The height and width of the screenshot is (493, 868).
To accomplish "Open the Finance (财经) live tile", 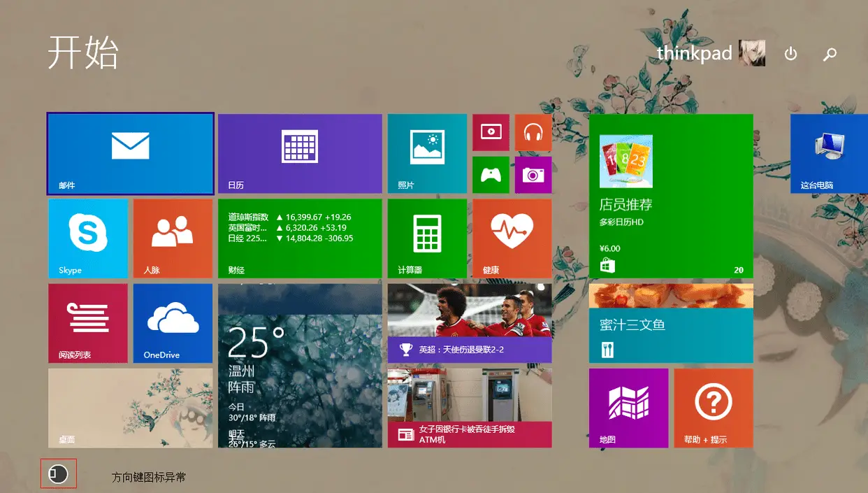I will (x=299, y=238).
